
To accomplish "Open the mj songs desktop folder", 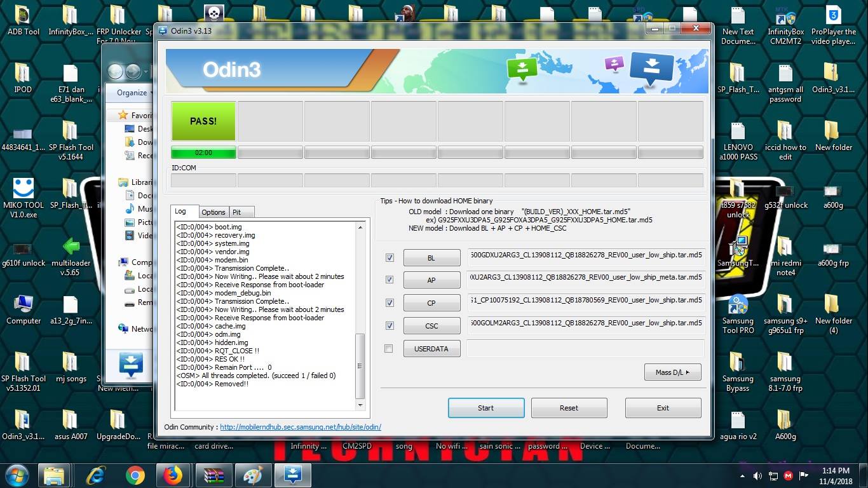I will 71,367.
